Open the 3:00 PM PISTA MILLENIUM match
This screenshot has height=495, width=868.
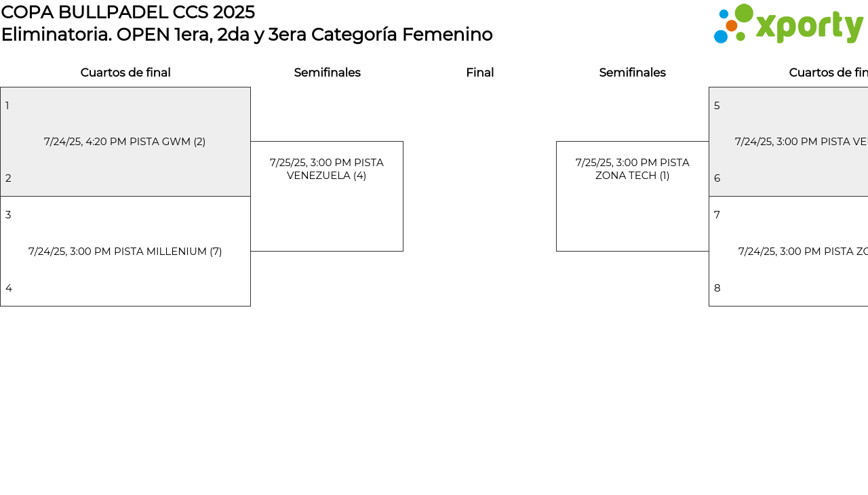pos(125,252)
